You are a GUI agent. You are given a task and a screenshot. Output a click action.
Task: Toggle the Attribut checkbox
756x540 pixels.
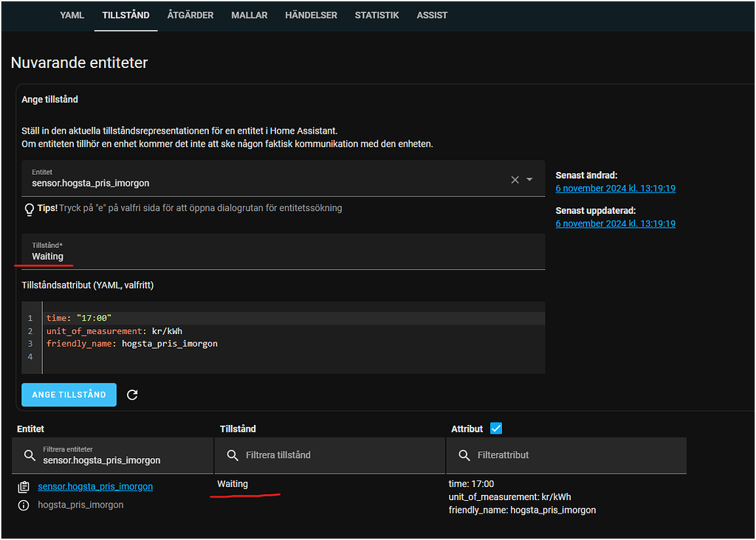click(496, 429)
